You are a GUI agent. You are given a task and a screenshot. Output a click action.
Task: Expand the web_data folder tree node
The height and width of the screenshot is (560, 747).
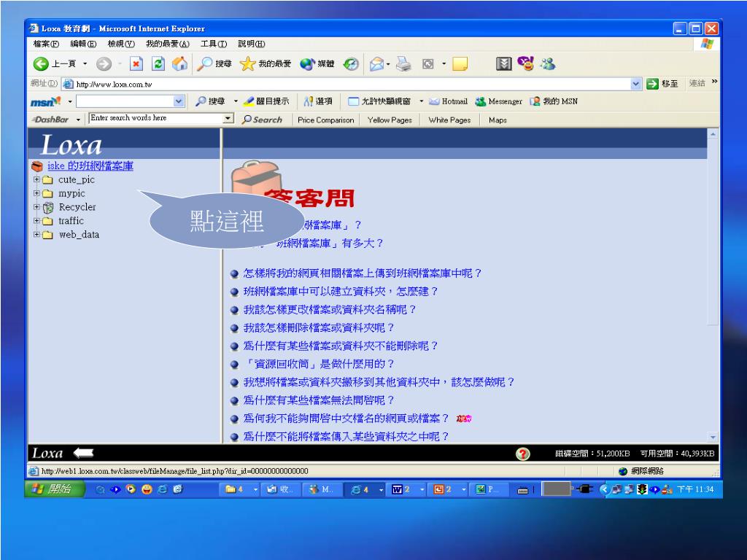point(36,235)
